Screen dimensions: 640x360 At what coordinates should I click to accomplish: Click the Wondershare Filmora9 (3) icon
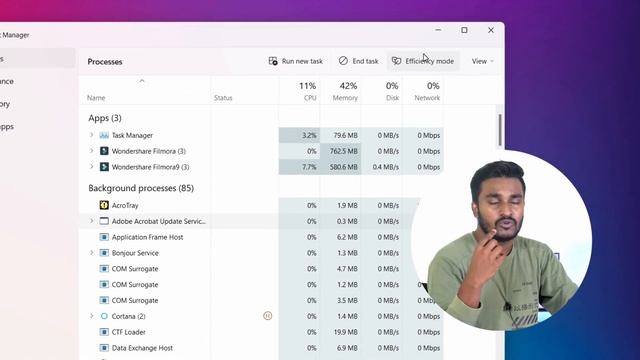pos(104,167)
